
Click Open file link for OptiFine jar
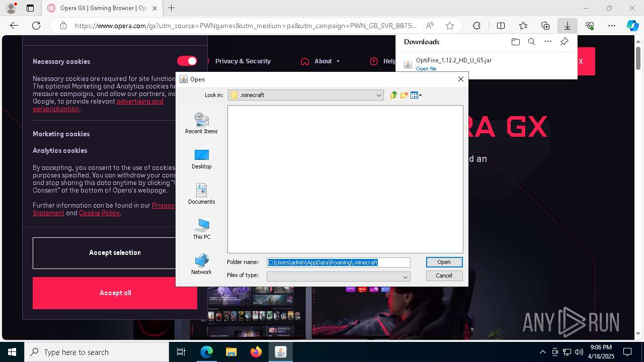[426, 69]
